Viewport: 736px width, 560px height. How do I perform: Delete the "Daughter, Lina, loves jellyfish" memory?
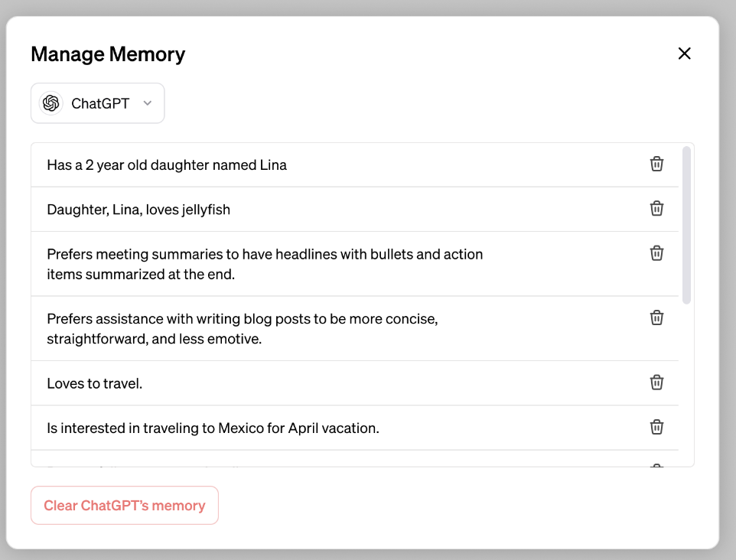click(x=656, y=209)
